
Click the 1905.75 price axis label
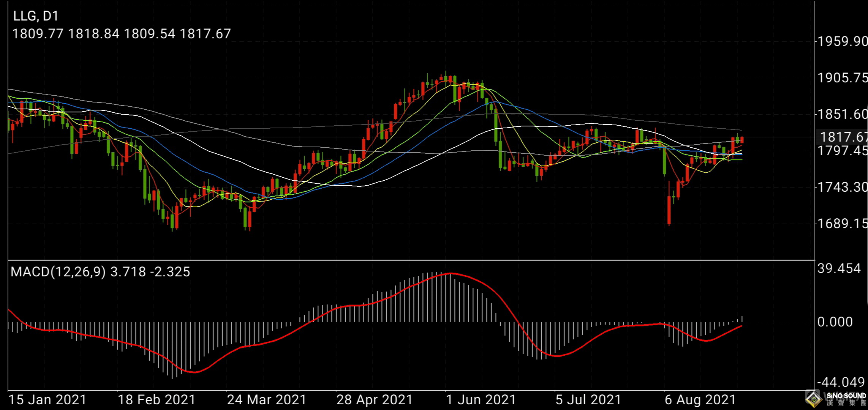pos(842,78)
